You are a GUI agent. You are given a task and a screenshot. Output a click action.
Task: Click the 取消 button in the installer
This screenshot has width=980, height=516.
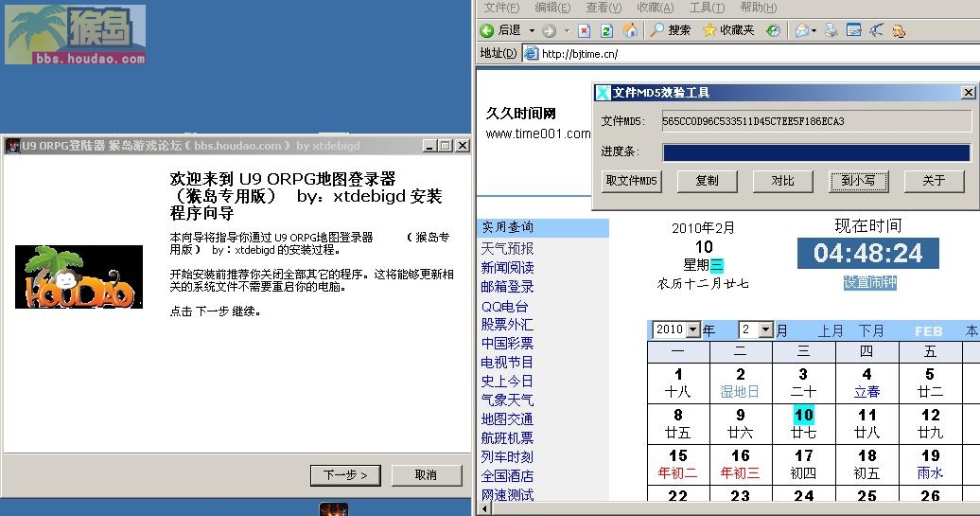coord(427,475)
